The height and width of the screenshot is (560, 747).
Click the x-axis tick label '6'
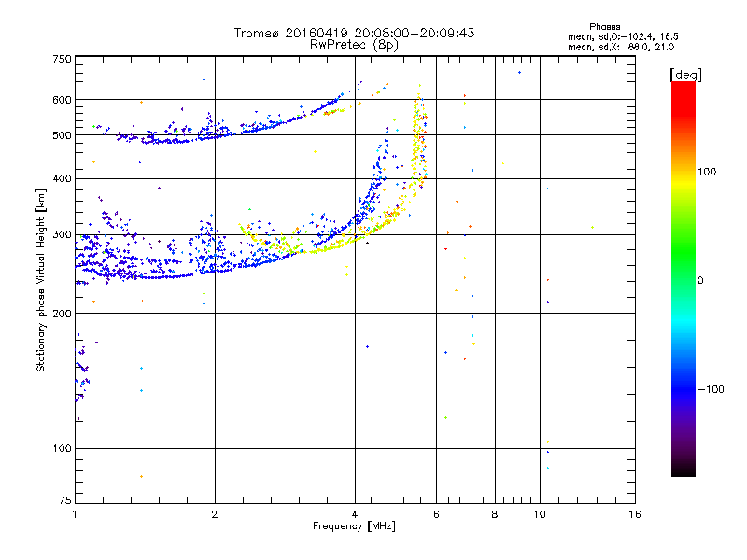click(x=436, y=514)
